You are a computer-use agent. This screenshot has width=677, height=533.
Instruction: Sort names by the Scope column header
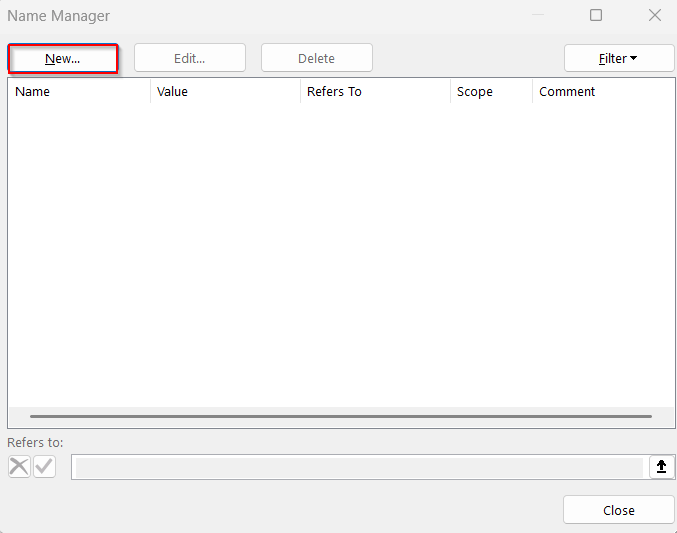point(490,92)
